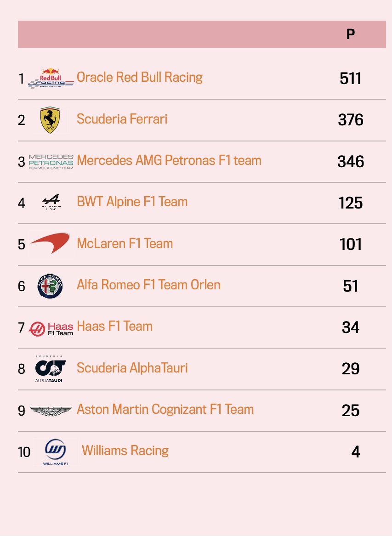The image size is (392, 536).
Task: Open Mercedes AMG Petronas F1 team link
Action: tap(169, 160)
